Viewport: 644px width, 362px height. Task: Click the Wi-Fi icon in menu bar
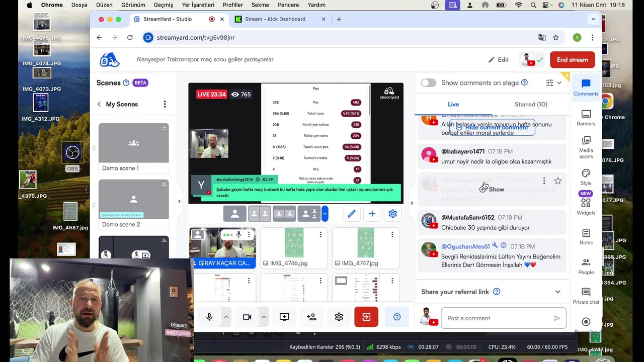(518, 5)
